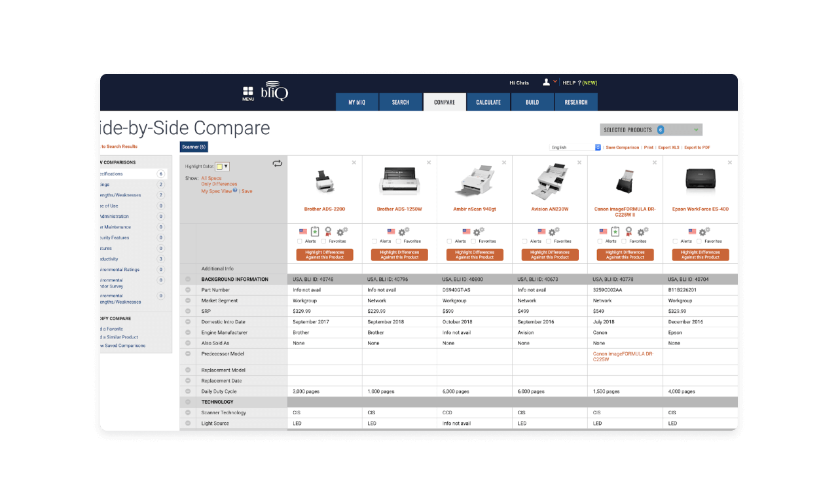Open the MENU hamburger icon

(x=248, y=91)
